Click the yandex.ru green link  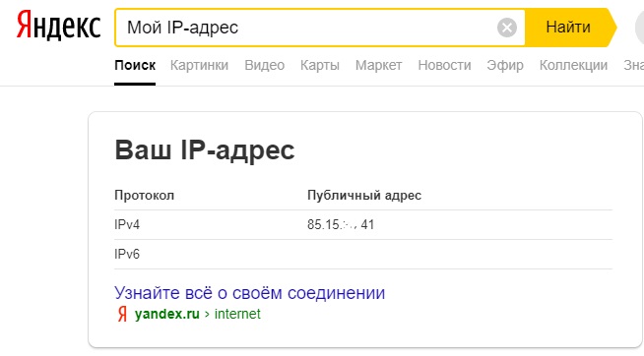(166, 314)
